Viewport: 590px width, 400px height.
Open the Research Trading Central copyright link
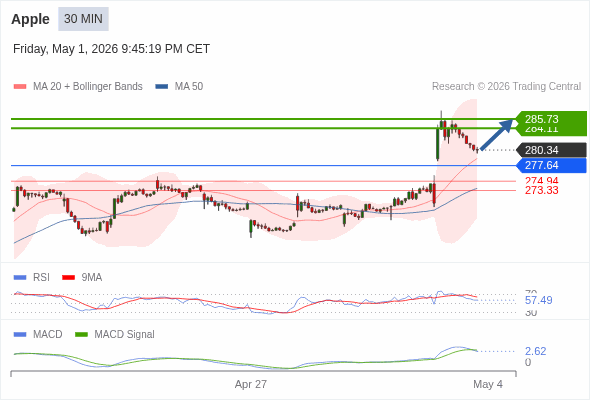click(x=506, y=87)
